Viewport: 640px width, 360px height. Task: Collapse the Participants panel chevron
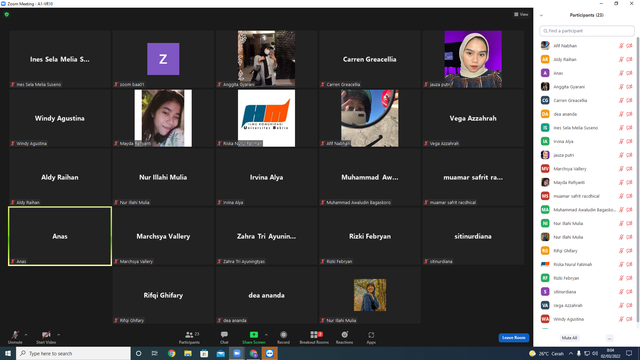click(542, 15)
